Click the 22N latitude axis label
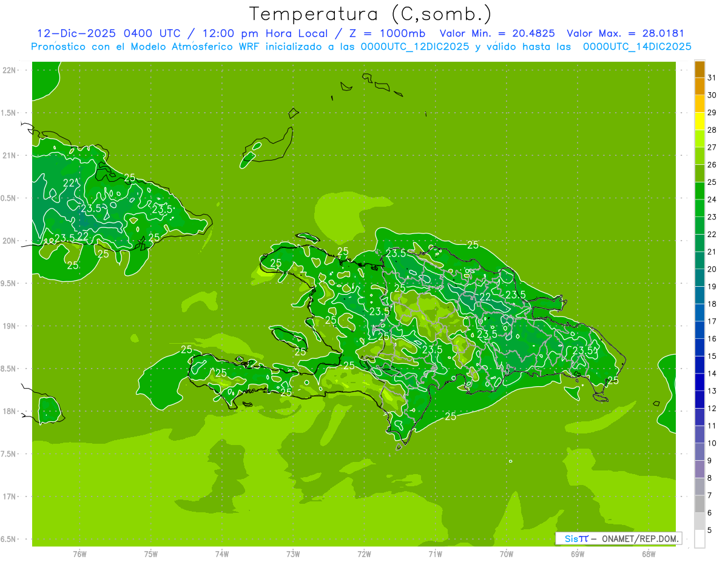 pos(10,70)
